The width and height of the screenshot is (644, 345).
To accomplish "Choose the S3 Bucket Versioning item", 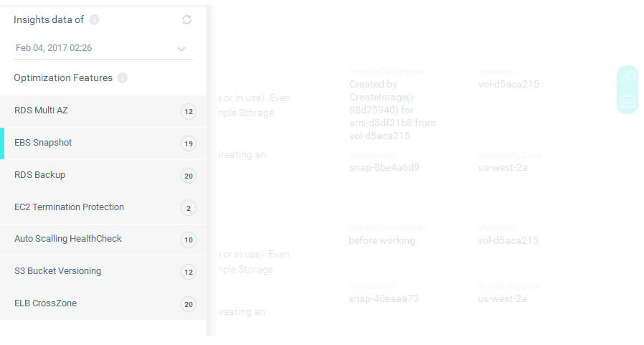I will [57, 271].
